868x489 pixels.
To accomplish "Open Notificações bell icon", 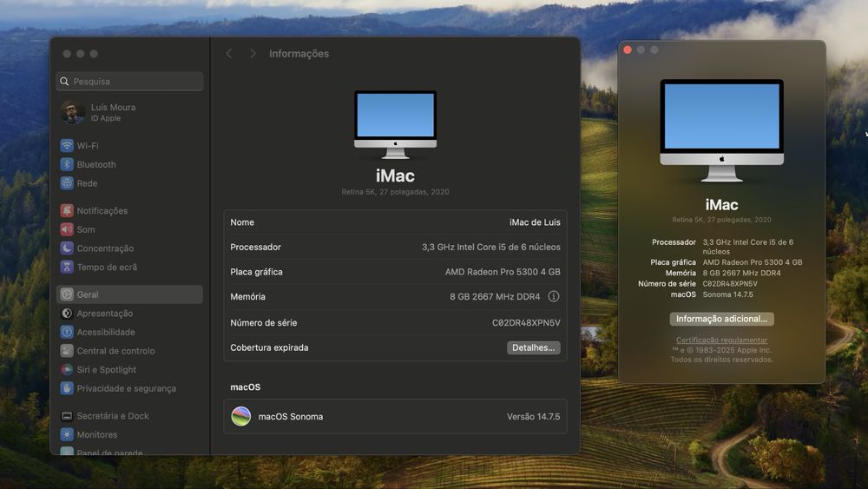I will pos(67,210).
